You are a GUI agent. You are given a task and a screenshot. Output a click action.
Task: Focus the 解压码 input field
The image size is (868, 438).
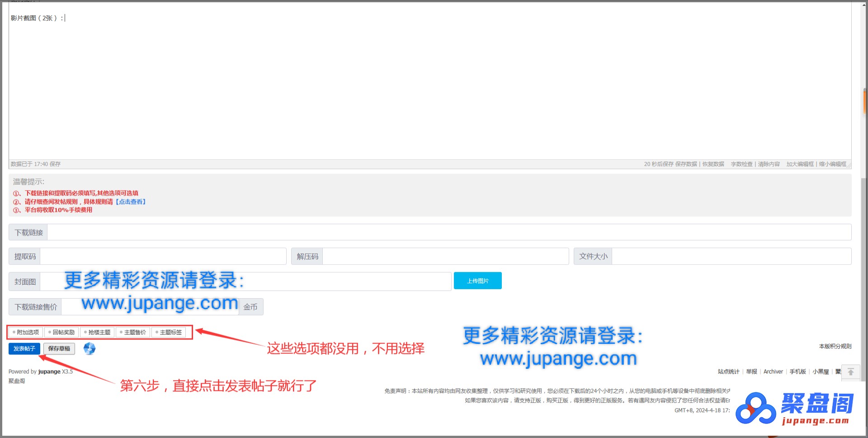445,256
